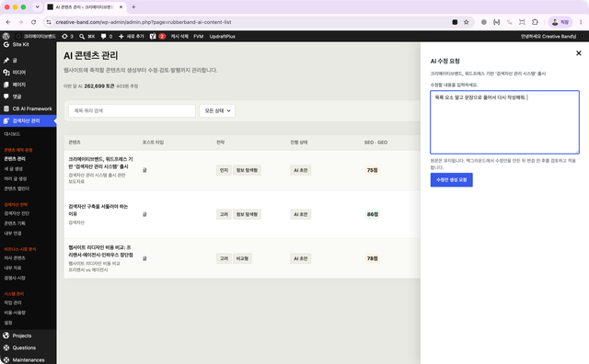Open the comments bubble in admin bar

[104, 37]
